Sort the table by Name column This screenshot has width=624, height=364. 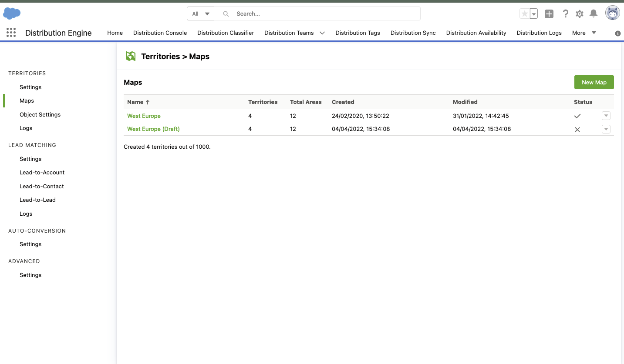coord(138,102)
